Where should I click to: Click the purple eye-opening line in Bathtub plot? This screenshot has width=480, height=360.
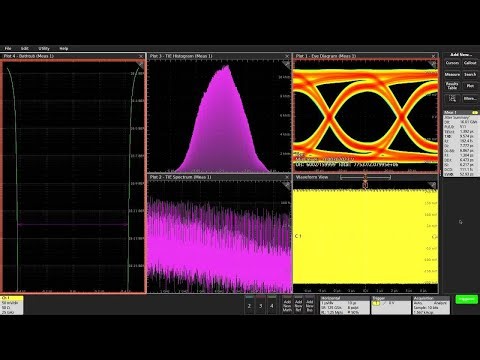pyautogui.click(x=72, y=225)
